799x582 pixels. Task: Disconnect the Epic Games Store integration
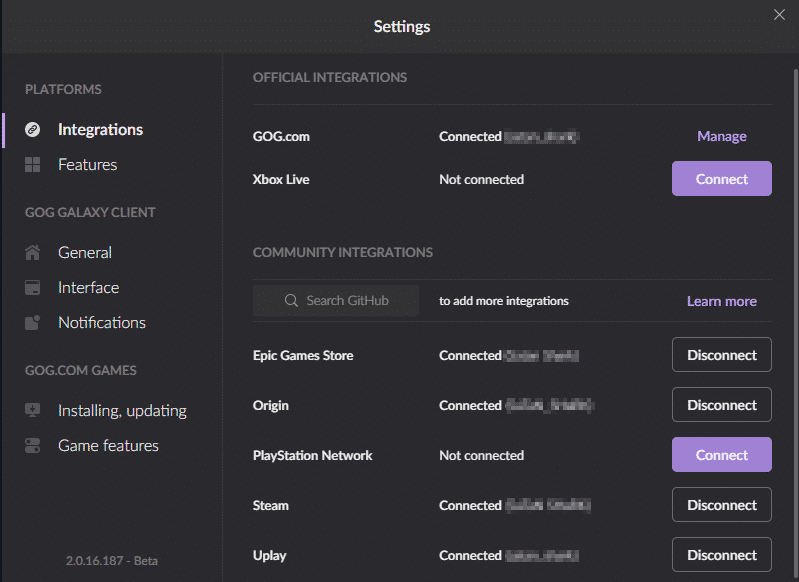tap(721, 355)
